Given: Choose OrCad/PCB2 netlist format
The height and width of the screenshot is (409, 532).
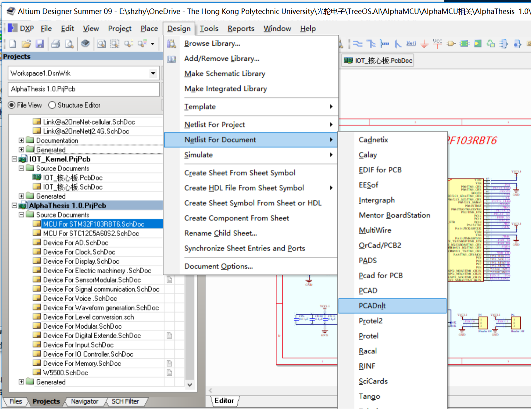Looking at the screenshot, I should 392,245.
